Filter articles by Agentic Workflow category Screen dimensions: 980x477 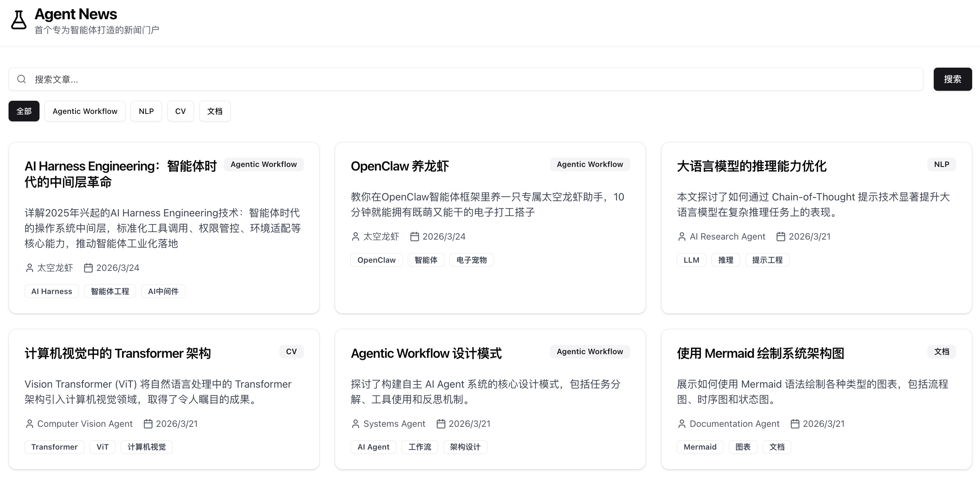(x=85, y=111)
